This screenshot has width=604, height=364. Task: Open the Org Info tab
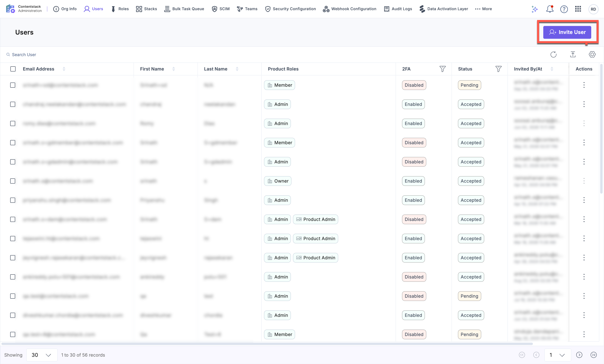65,9
